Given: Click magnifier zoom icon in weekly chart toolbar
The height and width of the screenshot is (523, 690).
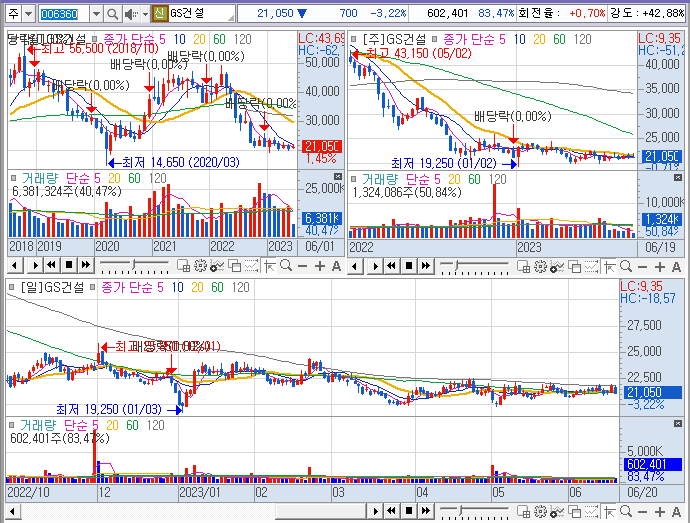Looking at the screenshot, I should point(626,266).
